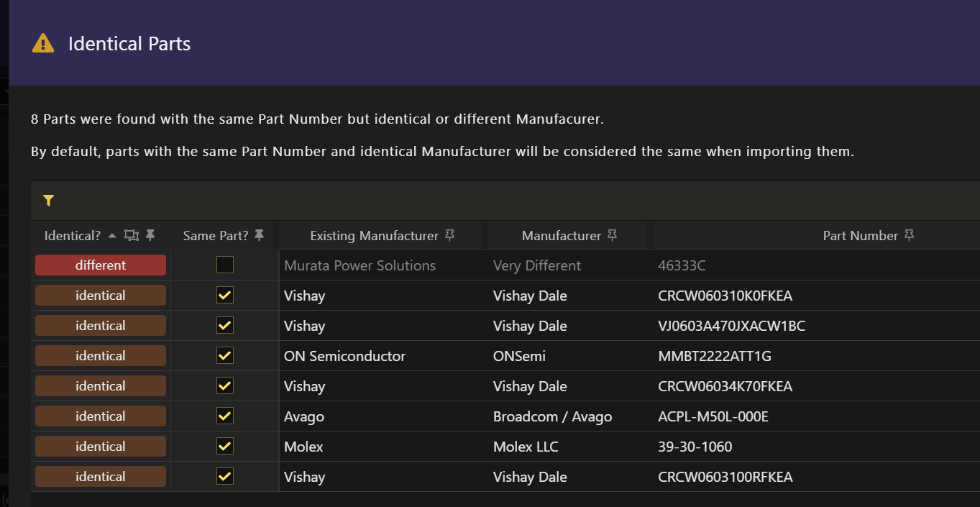This screenshot has height=507, width=980.
Task: Select 'Murata Power Solutions' cell
Action: tap(360, 265)
